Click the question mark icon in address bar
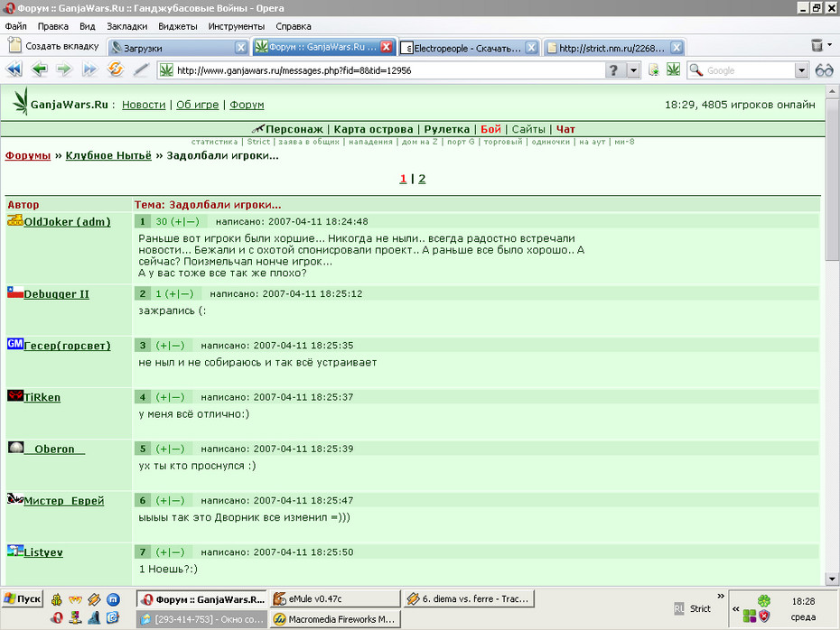 614,70
